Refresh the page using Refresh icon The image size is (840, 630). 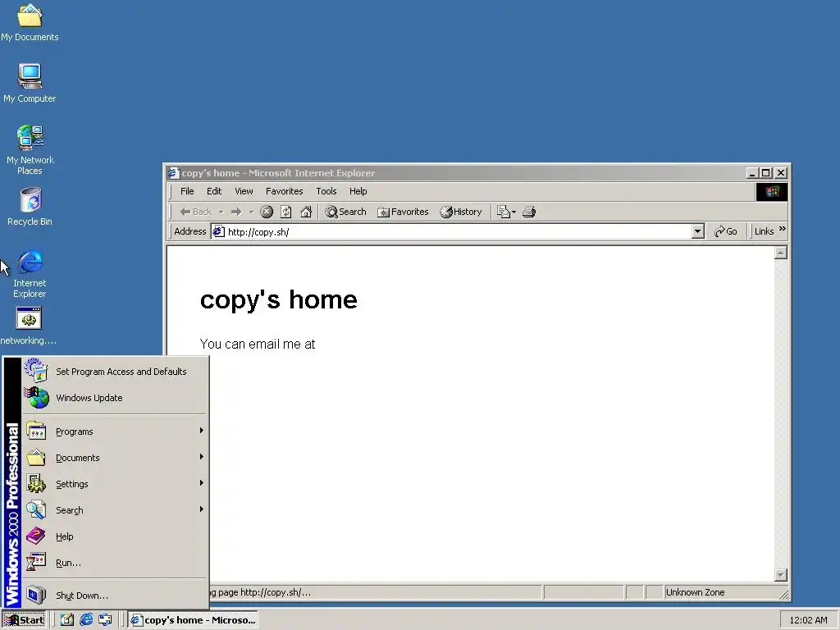(x=286, y=212)
